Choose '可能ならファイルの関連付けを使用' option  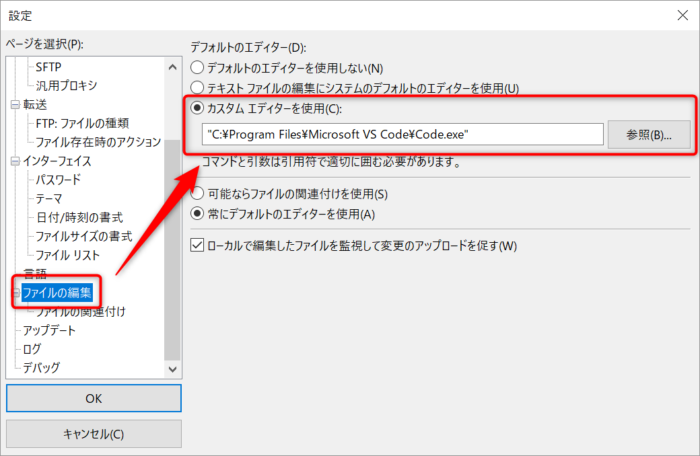click(x=197, y=193)
